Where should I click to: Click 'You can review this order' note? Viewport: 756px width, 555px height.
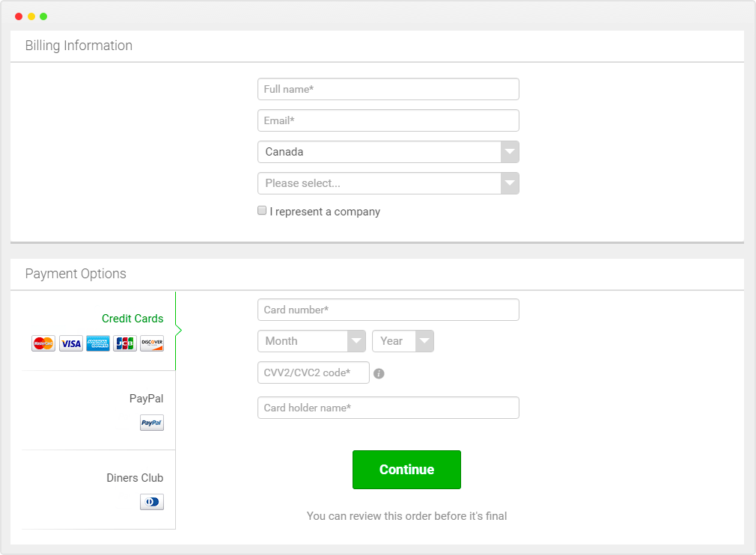pos(406,516)
